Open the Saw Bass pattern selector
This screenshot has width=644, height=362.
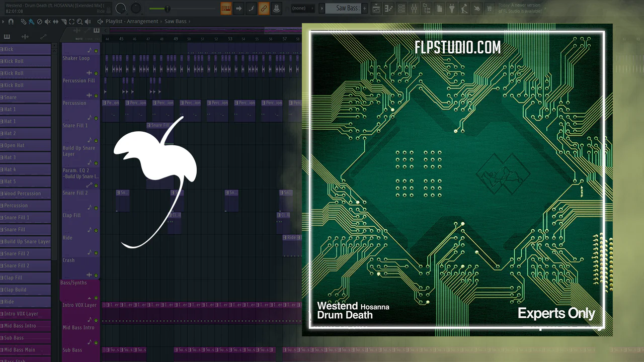pyautogui.click(x=343, y=8)
